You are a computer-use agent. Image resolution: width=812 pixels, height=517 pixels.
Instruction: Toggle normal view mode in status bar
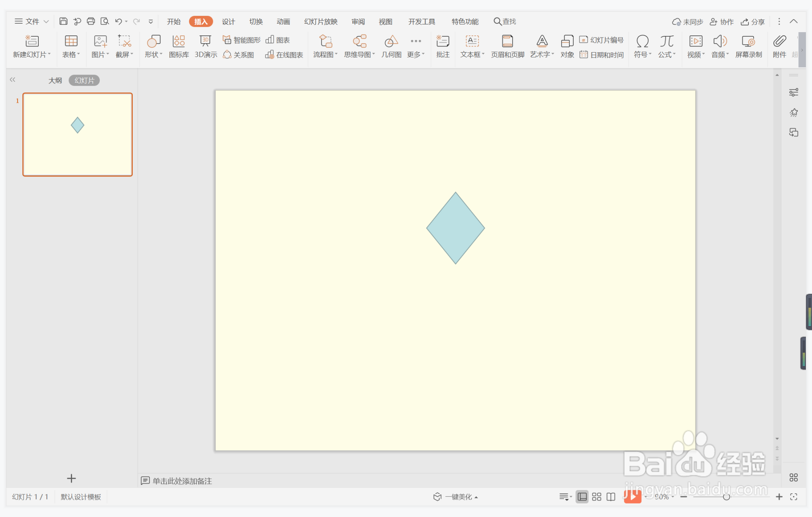click(x=582, y=497)
